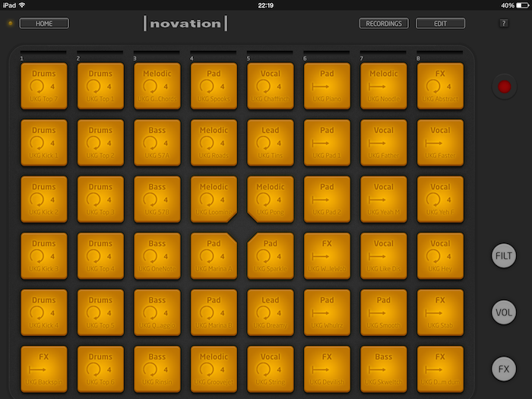Play the UKG String vocal pad
Viewport: 532px width, 399px height.
(x=271, y=369)
